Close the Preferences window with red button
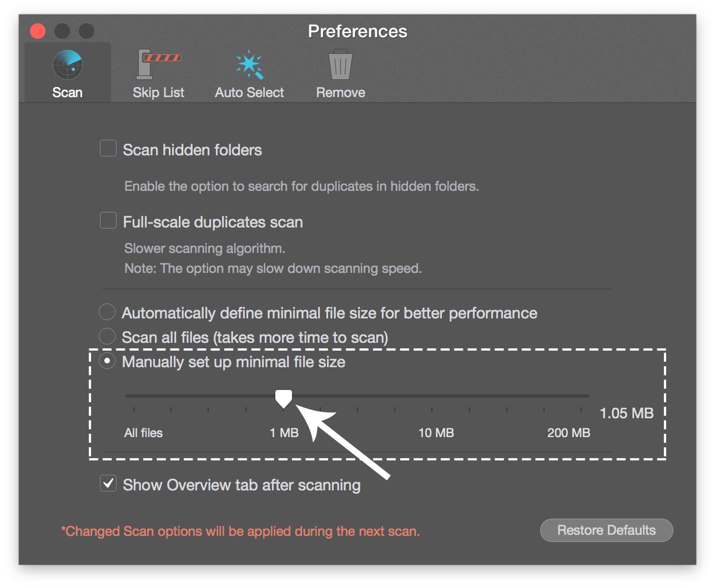The width and height of the screenshot is (715, 588). point(38,31)
